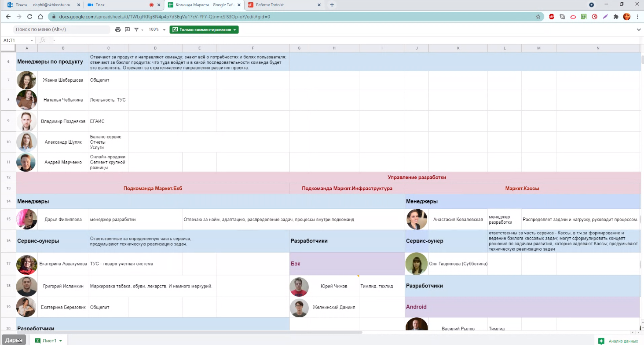Image resolution: width=644 pixels, height=345 pixels.
Task: Open a new browser tab with plus
Action: (332, 5)
